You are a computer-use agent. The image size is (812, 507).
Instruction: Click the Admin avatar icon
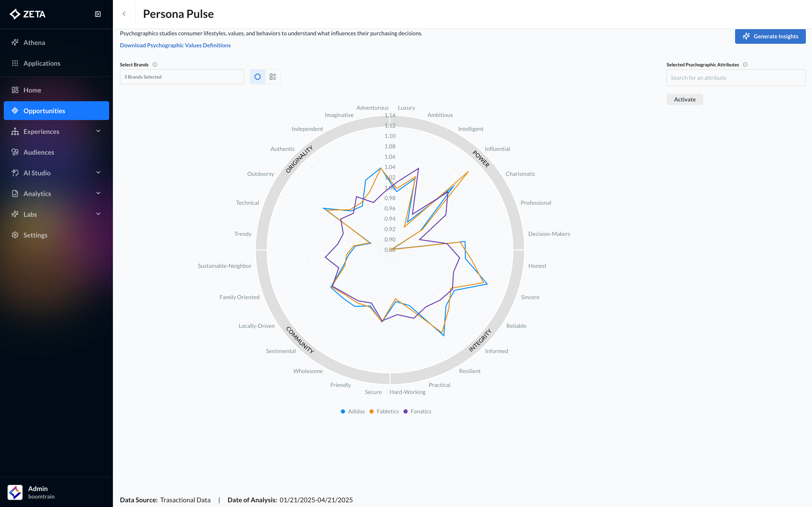[15, 492]
